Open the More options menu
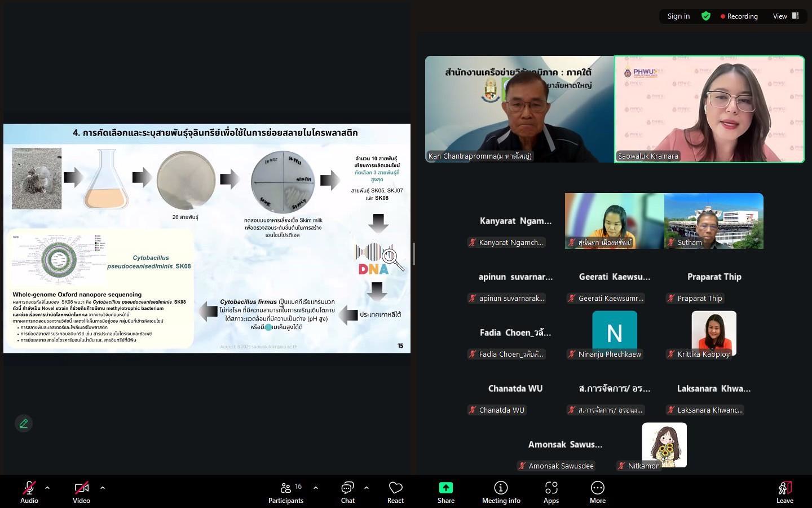 tap(597, 492)
